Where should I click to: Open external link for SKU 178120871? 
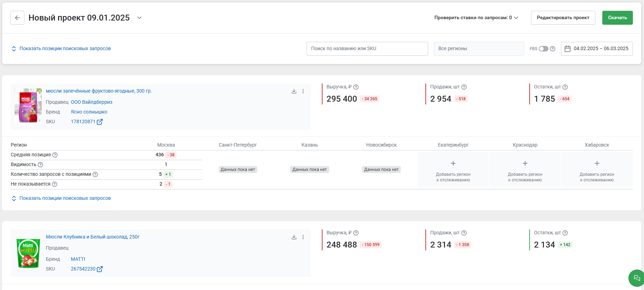point(100,122)
